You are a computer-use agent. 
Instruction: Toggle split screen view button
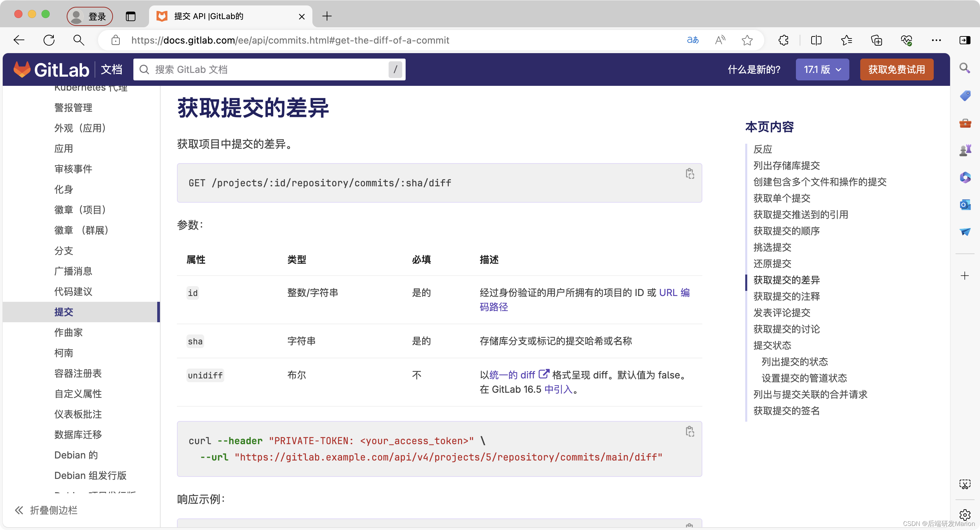click(x=816, y=40)
